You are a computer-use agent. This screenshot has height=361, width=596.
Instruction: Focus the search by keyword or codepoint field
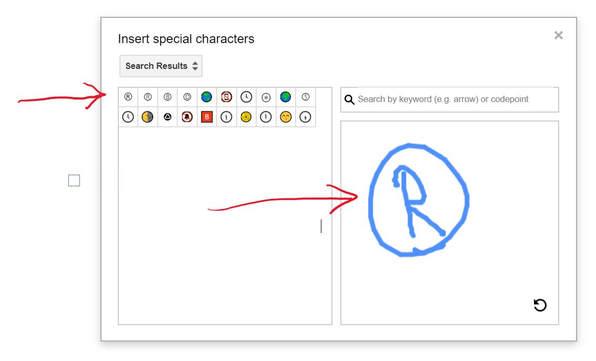(x=450, y=100)
